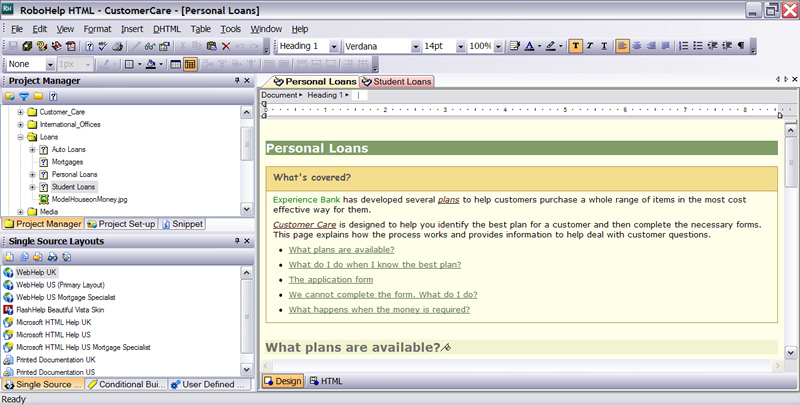Click the Paste clipboard icon
Viewport: 800px width, 405px height.
tap(211, 46)
